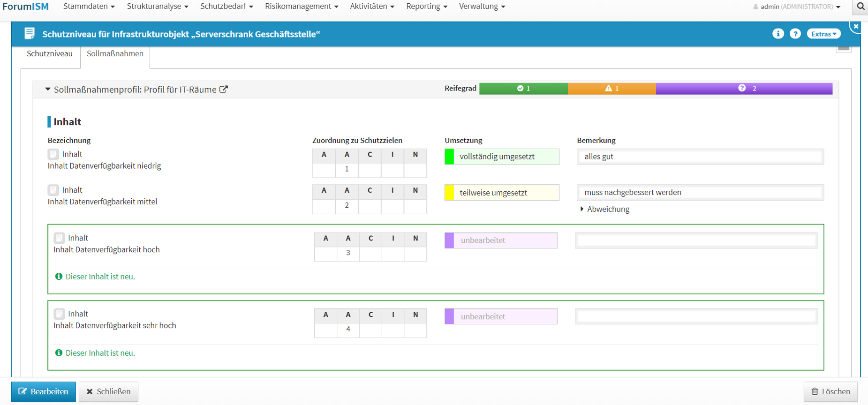Switch to the Schutzniveau tab
This screenshot has width=868, height=405.
tap(50, 53)
